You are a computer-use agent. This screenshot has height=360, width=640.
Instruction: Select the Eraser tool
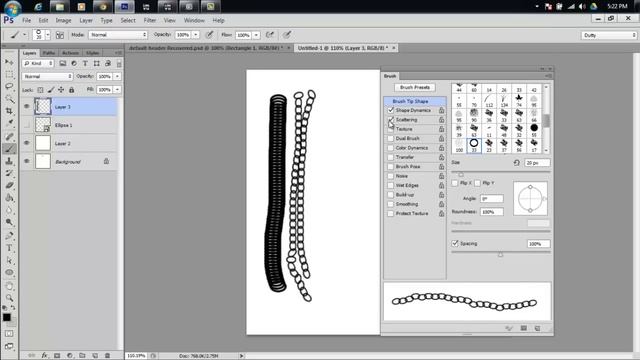(9, 186)
